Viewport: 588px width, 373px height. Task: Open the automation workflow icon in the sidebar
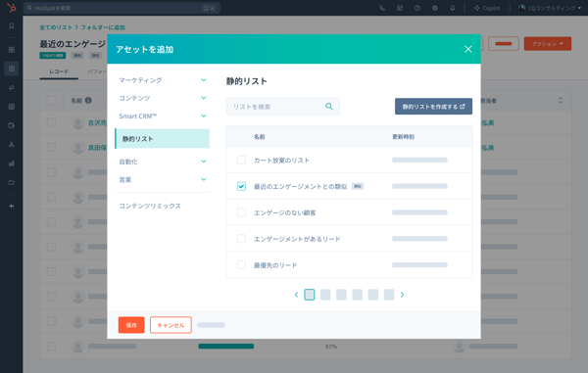point(12,145)
